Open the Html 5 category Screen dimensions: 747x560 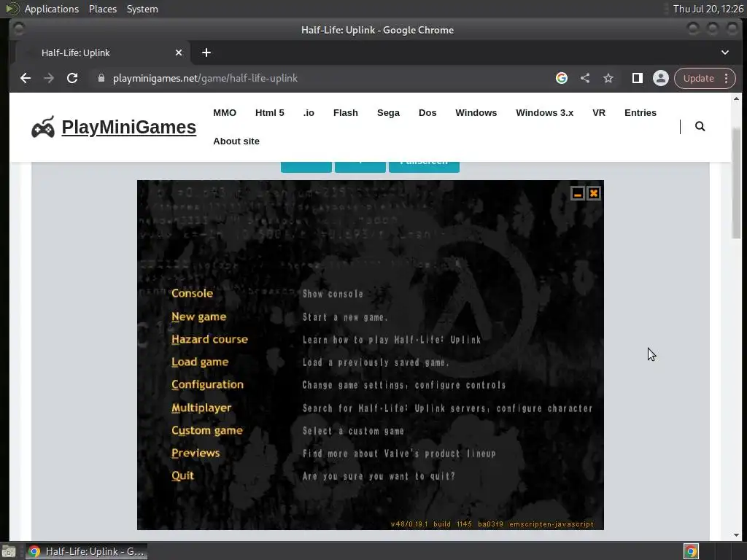click(x=270, y=113)
